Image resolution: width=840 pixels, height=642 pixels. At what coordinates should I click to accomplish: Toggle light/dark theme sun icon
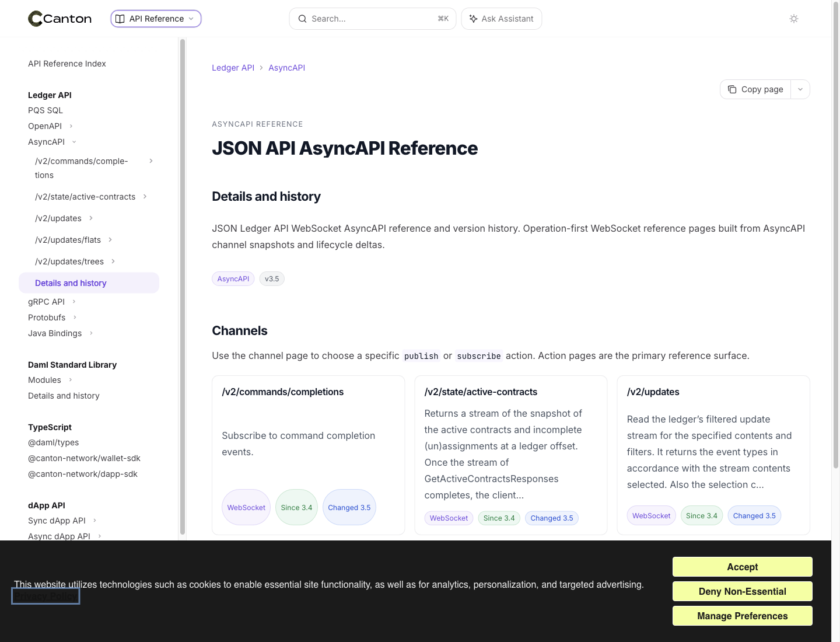(794, 19)
